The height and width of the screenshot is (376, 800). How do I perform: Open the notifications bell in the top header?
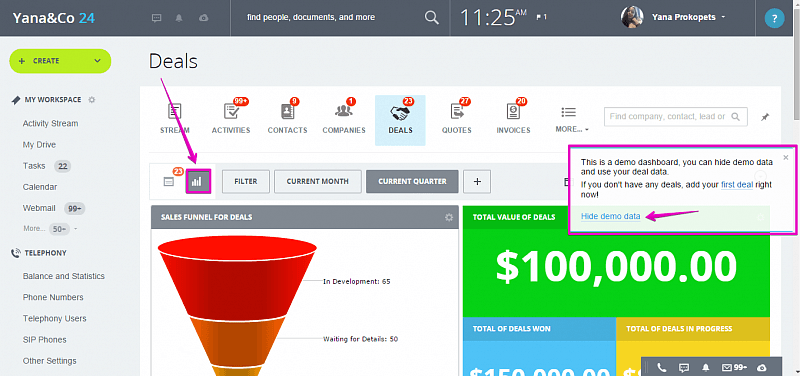point(179,18)
